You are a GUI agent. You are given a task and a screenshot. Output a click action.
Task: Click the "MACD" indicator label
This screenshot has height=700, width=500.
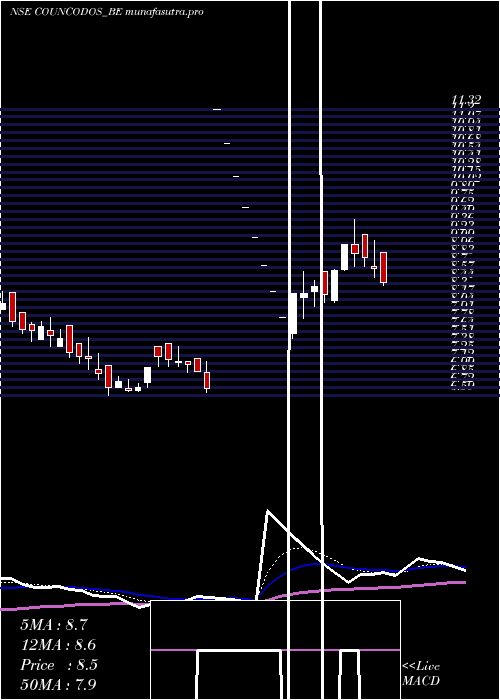tap(421, 681)
